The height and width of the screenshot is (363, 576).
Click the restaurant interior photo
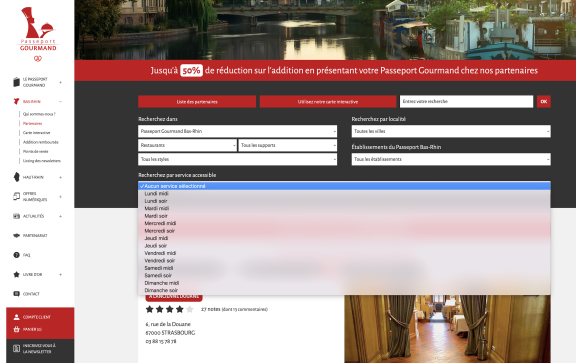pos(447,329)
